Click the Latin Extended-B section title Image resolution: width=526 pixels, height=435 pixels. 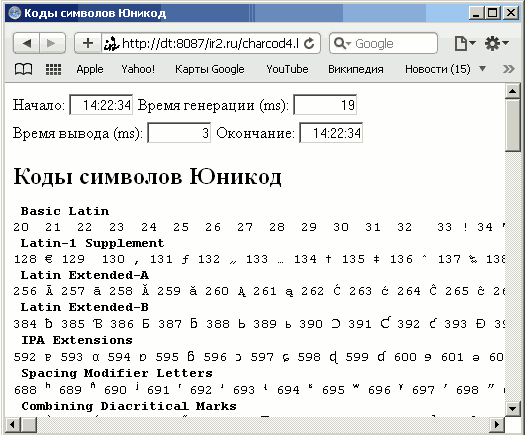pyautogui.click(x=85, y=307)
